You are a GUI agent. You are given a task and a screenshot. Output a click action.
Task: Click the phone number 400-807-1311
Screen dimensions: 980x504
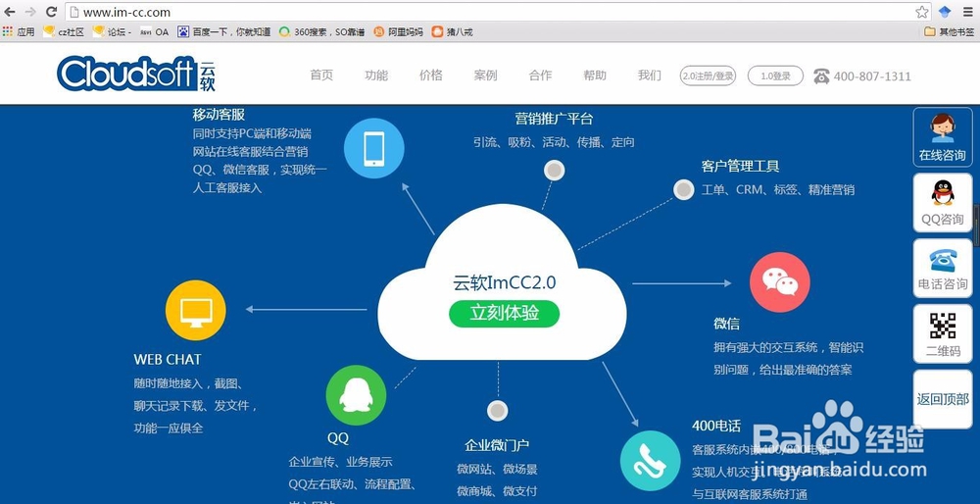click(x=872, y=76)
